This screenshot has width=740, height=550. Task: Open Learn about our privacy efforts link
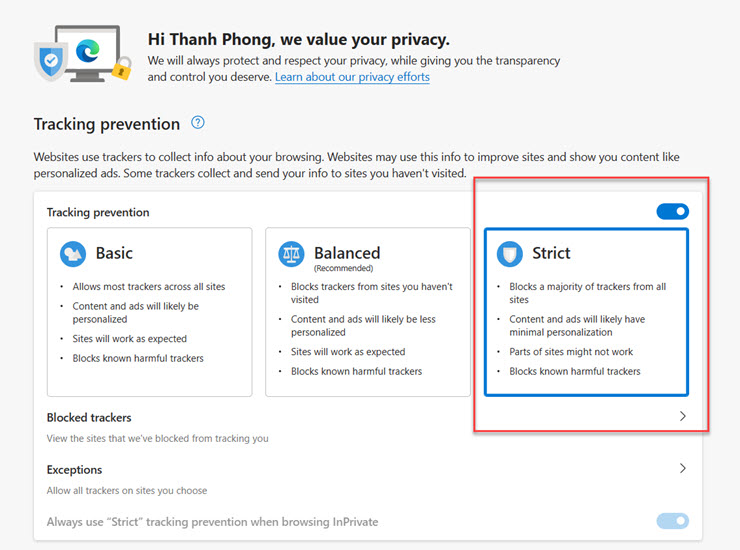tap(352, 77)
